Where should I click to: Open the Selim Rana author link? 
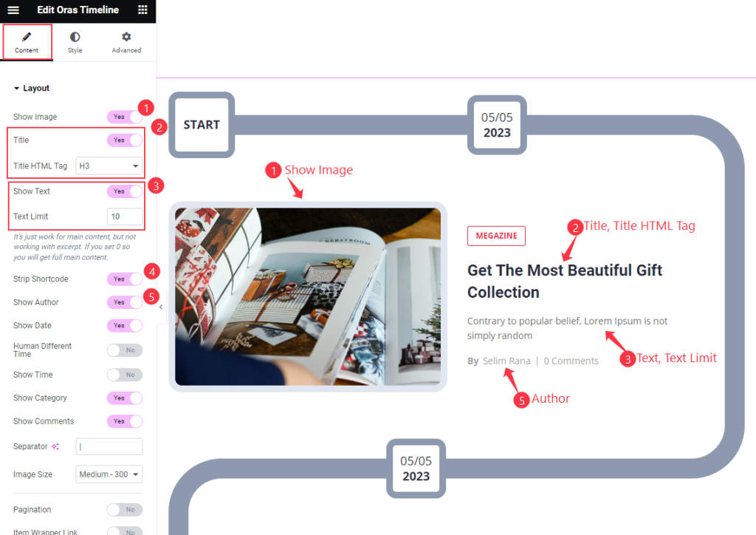506,361
